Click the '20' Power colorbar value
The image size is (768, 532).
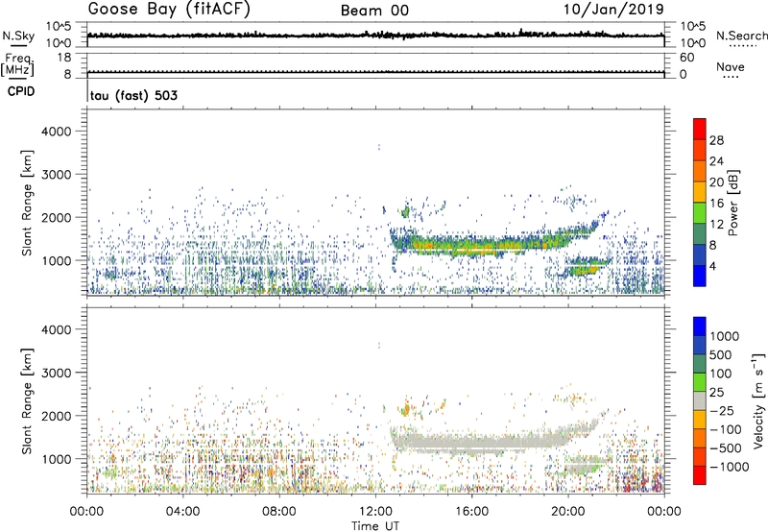point(716,182)
